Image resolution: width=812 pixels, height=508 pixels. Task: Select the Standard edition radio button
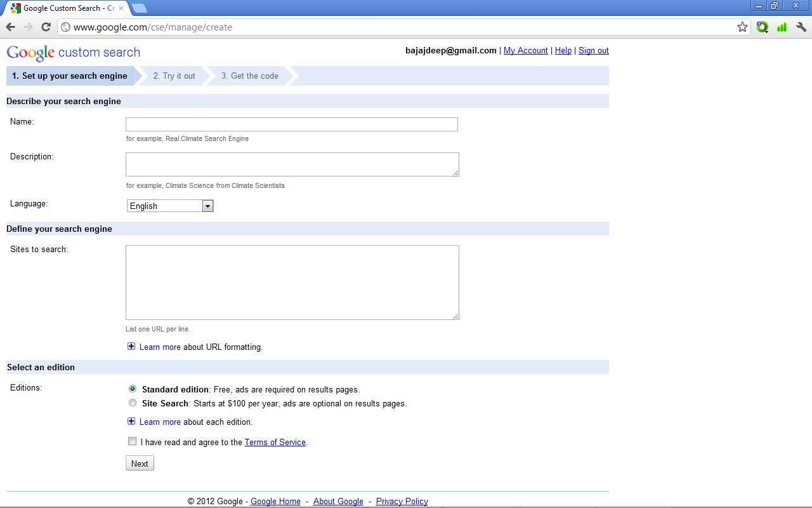pos(133,389)
